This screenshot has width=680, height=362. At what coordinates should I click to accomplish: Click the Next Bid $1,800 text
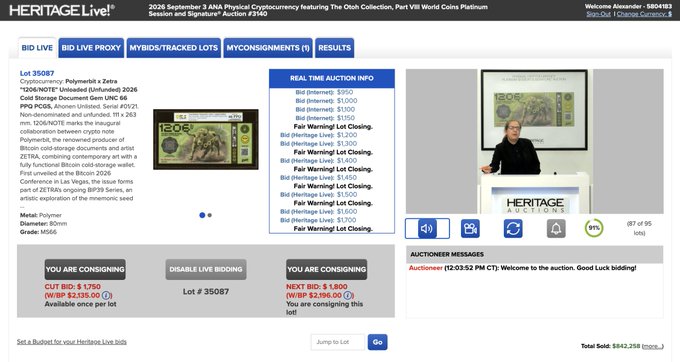click(317, 287)
